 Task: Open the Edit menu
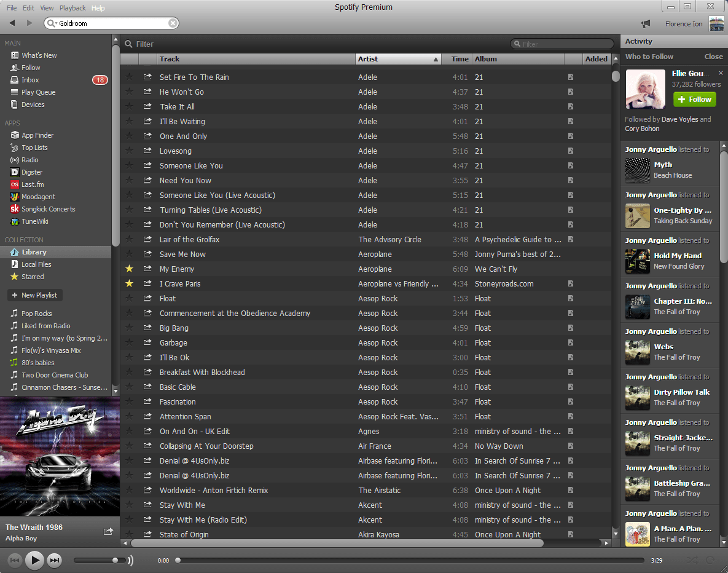click(28, 8)
